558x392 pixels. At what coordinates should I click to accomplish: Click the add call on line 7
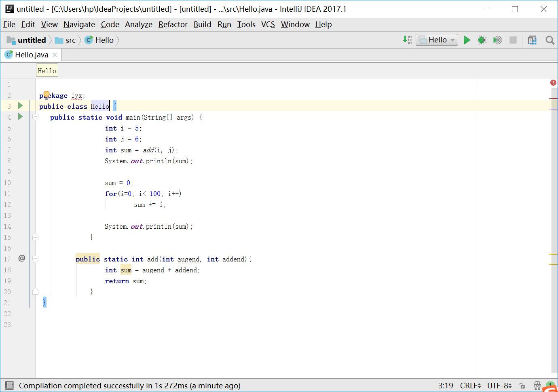tap(148, 150)
